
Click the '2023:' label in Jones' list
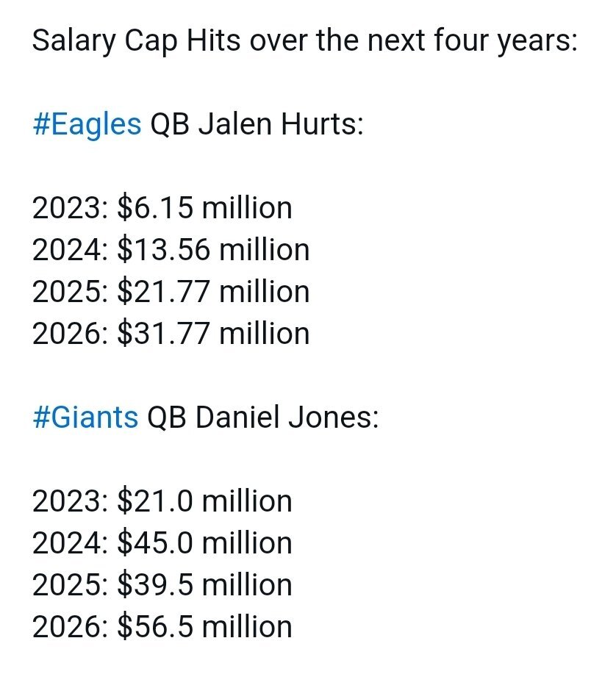71,501
